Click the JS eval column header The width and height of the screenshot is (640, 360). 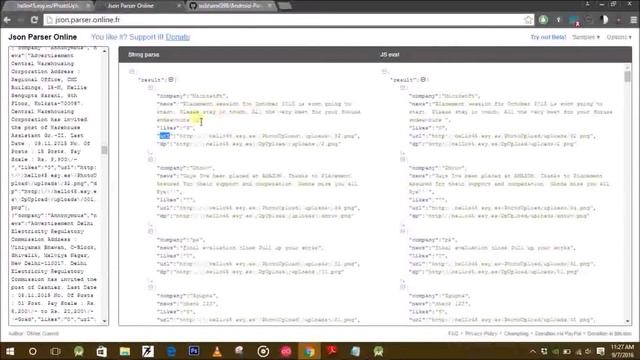(390, 55)
